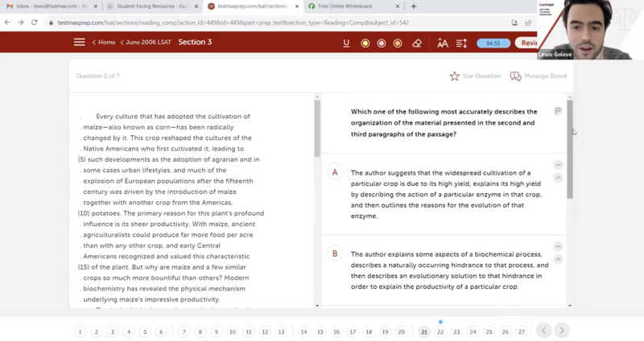Collapse answer B using the chevron
The image size is (644, 341).
click(x=558, y=259)
